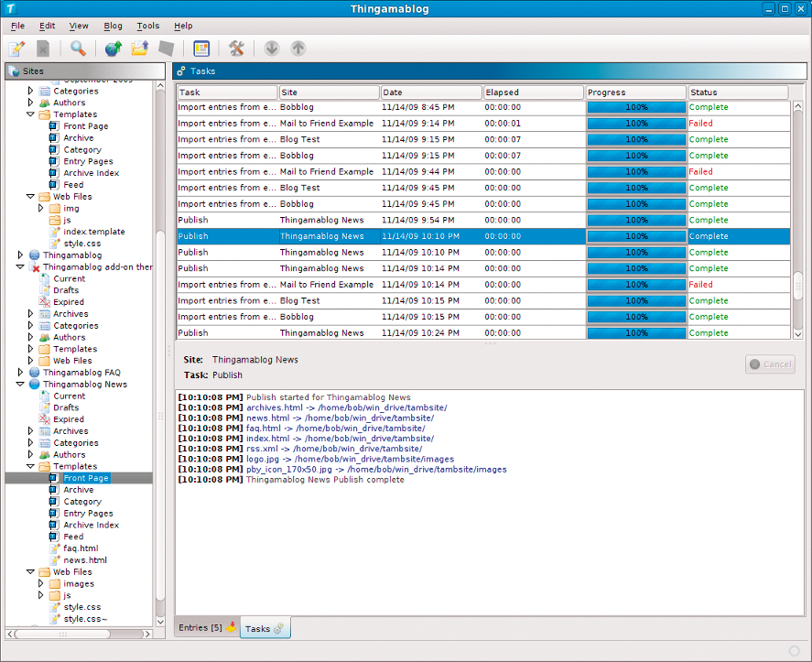The width and height of the screenshot is (812, 662).
Task: Expand the img folder under Web Files
Action: point(41,208)
